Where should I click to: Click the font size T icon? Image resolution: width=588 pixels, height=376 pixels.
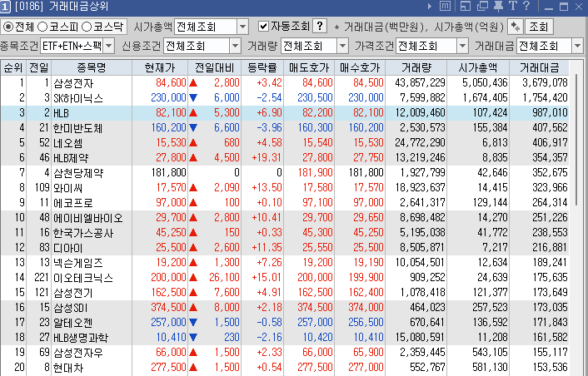point(512,6)
